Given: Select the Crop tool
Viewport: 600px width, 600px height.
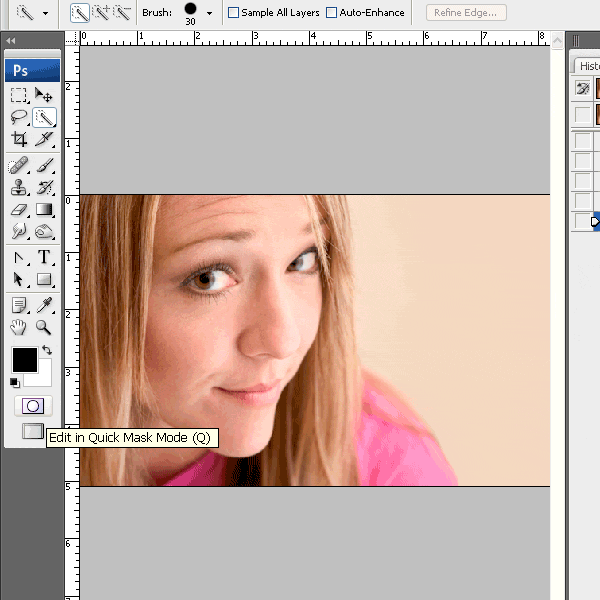Looking at the screenshot, I should tap(18, 139).
